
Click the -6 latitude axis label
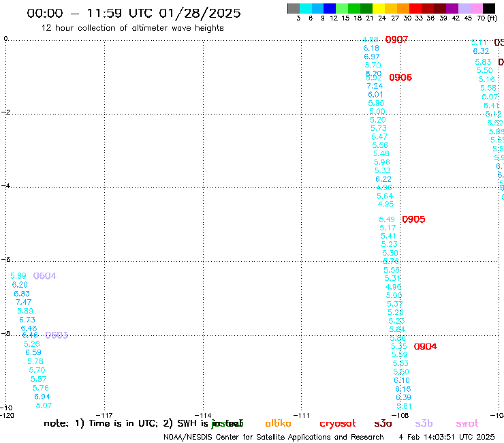[x=5, y=259]
